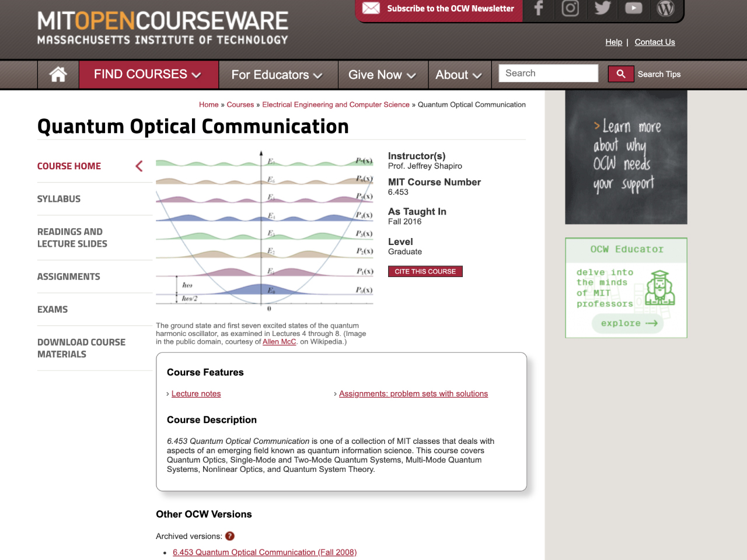Click the Courses breadcrumb link
Viewport: 747px width, 560px height.
[x=240, y=104]
